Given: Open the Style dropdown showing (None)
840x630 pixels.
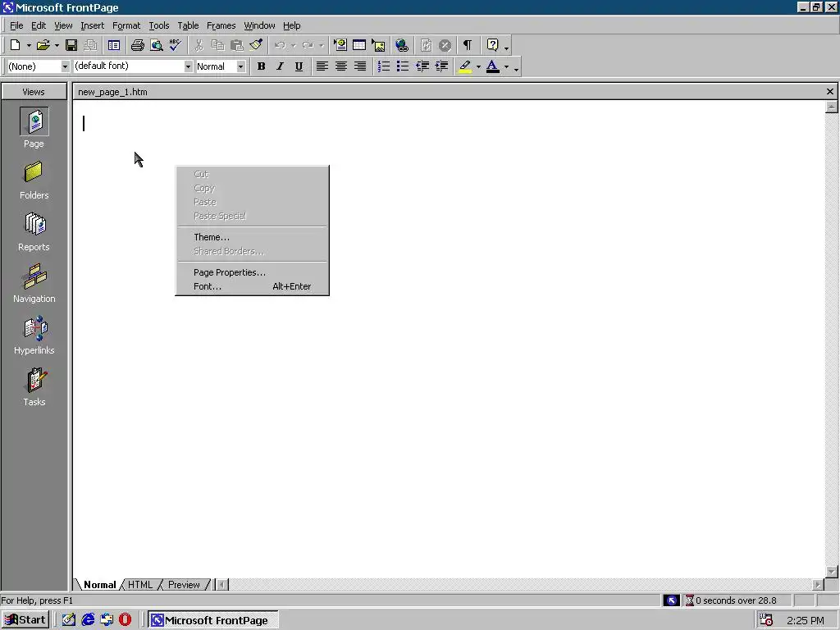Looking at the screenshot, I should pos(65,66).
